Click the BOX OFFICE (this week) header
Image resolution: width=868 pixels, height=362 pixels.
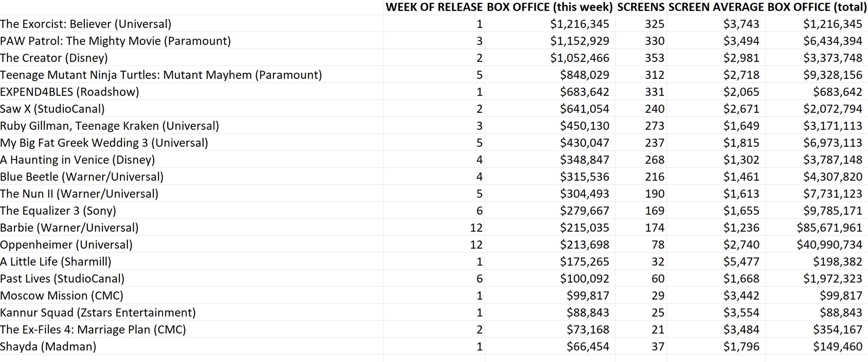[550, 7]
